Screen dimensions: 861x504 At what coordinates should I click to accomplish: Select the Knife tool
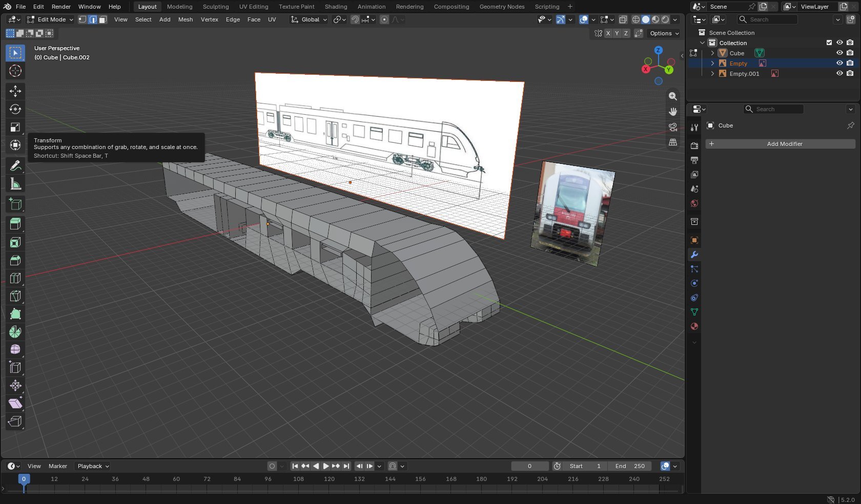click(15, 296)
